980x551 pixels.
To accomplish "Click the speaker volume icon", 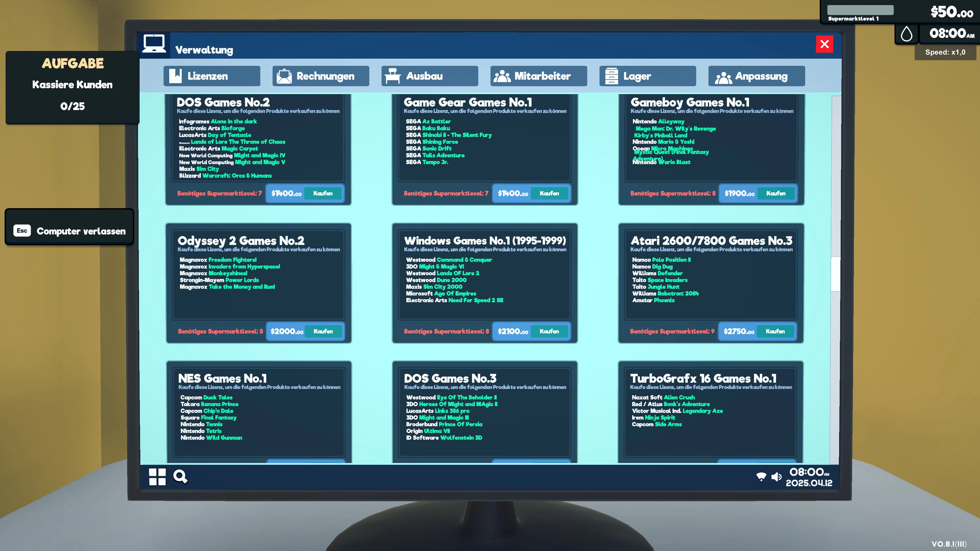I will tap(776, 477).
